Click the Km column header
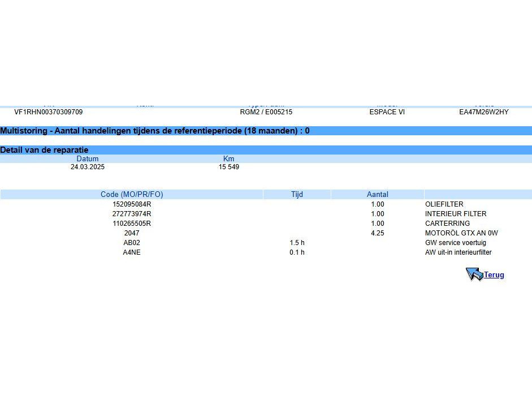Screen dimensions: 532x399 coord(229,159)
